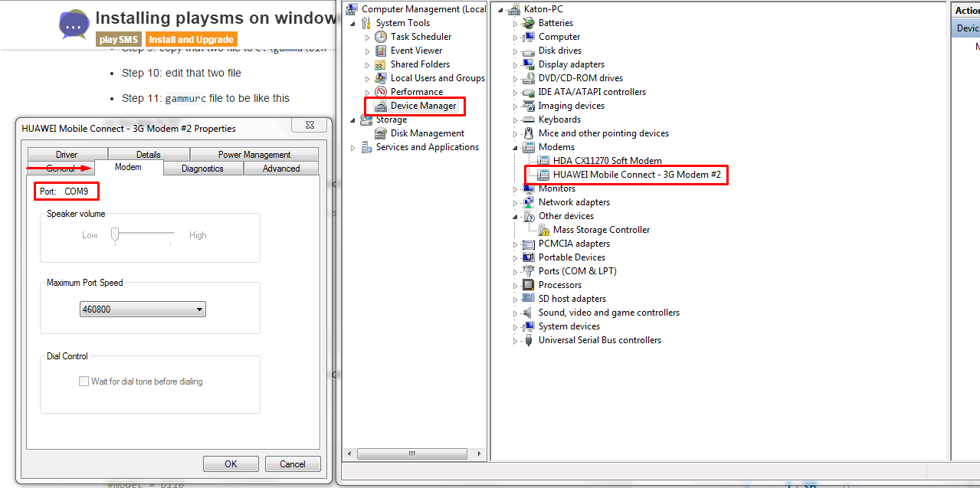The height and width of the screenshot is (488, 980).
Task: Close the HUAWEI modem properties dialog
Action: pos(310,125)
